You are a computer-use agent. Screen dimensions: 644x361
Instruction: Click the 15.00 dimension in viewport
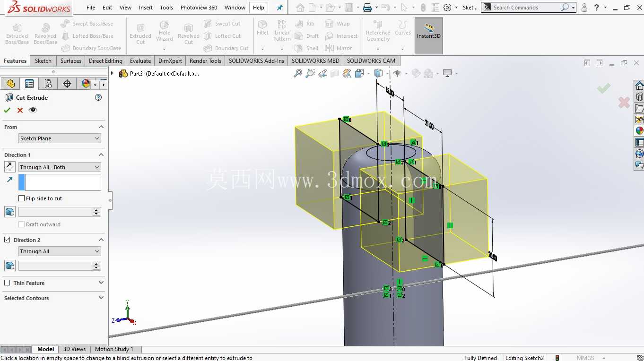390,91
